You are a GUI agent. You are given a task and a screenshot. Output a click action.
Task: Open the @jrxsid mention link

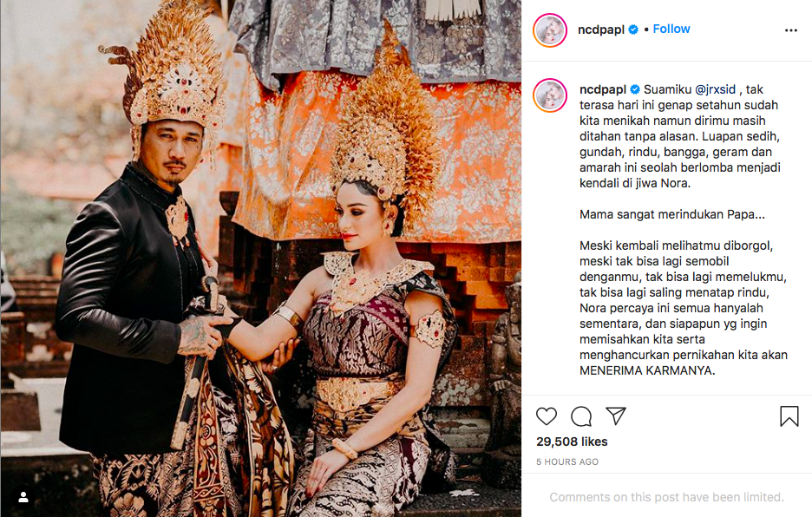point(715,89)
